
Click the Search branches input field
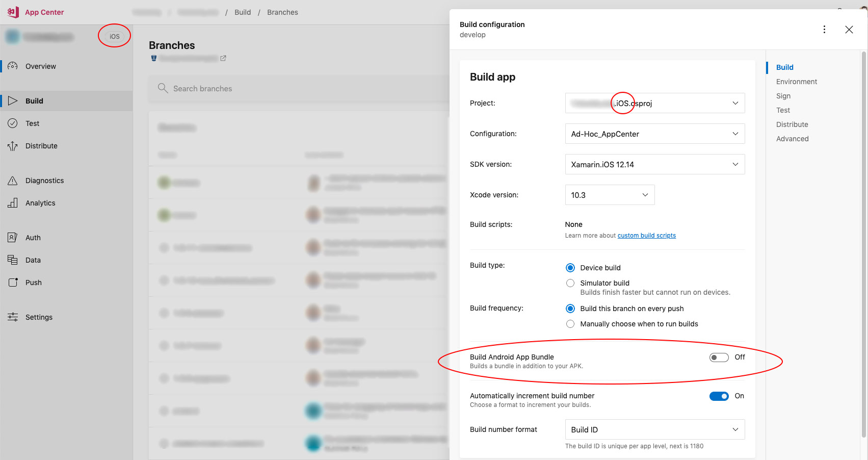255,88
